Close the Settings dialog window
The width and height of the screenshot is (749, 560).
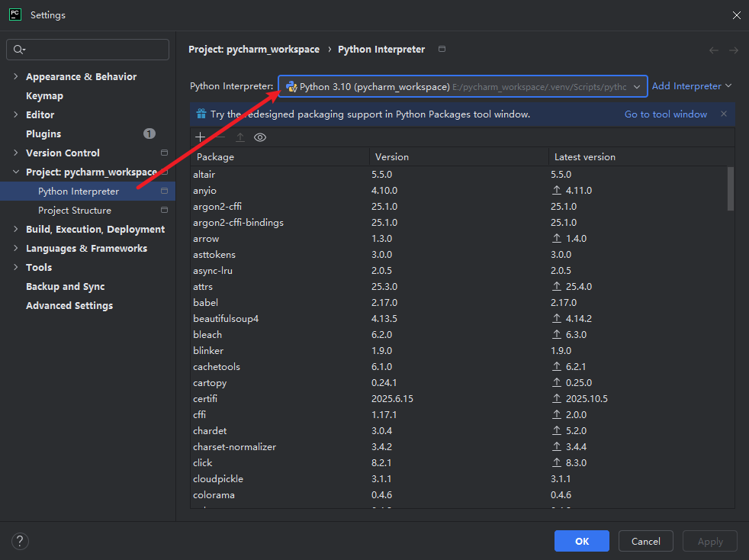click(737, 15)
